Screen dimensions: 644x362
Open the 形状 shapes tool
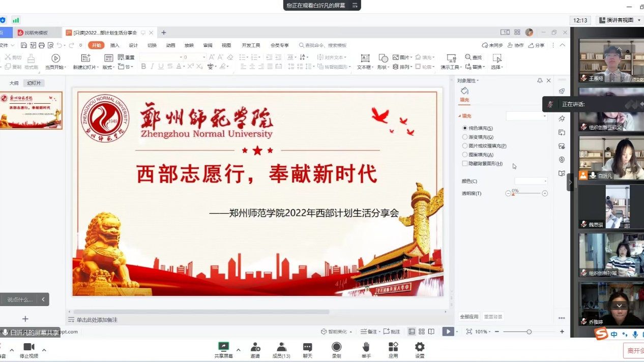383,62
